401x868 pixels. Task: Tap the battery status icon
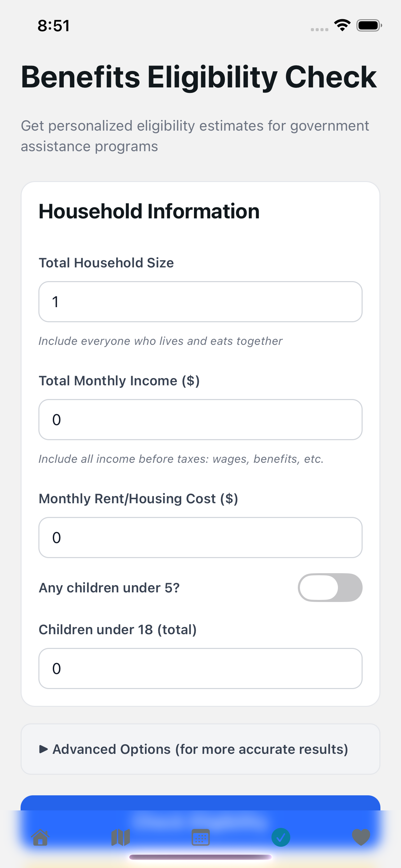pyautogui.click(x=369, y=25)
